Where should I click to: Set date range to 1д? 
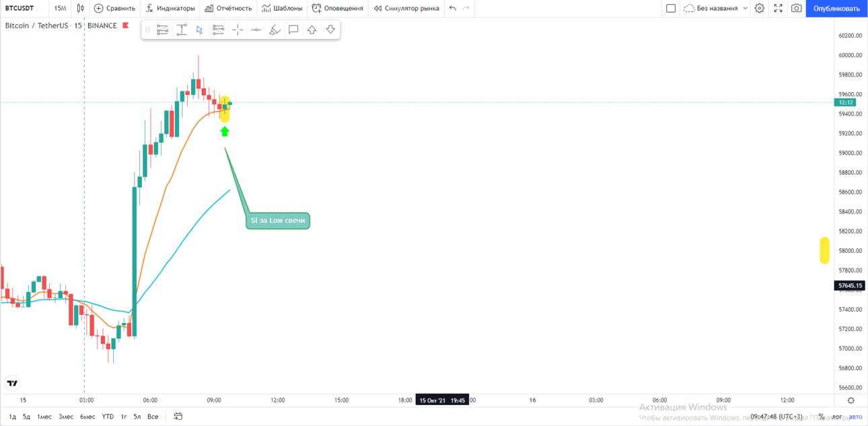click(x=12, y=417)
